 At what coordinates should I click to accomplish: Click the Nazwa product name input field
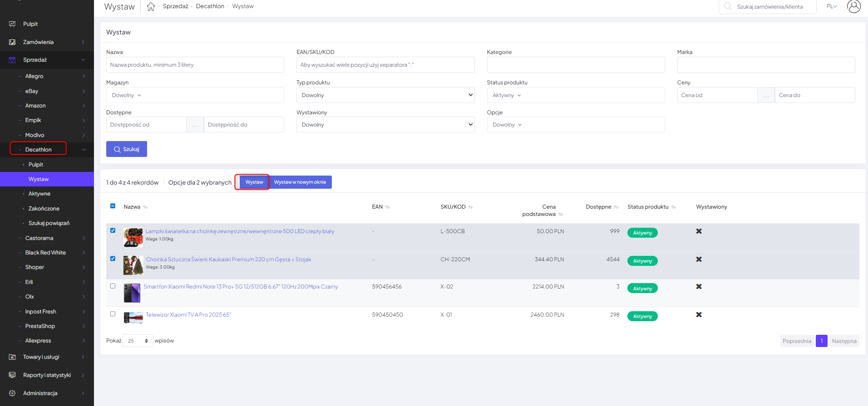pyautogui.click(x=195, y=65)
